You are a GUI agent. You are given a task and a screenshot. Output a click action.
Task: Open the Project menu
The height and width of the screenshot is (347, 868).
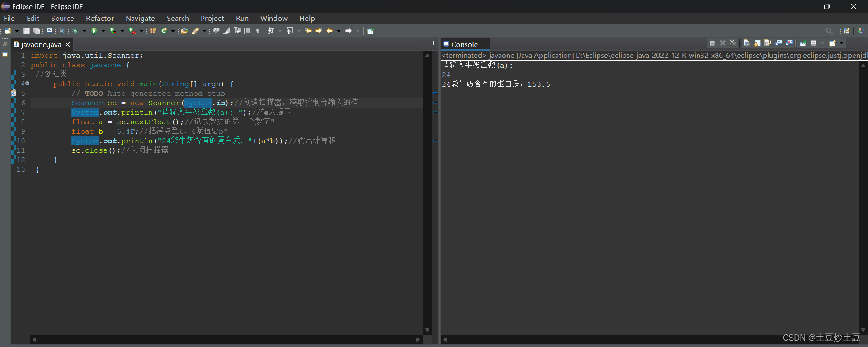click(x=212, y=18)
